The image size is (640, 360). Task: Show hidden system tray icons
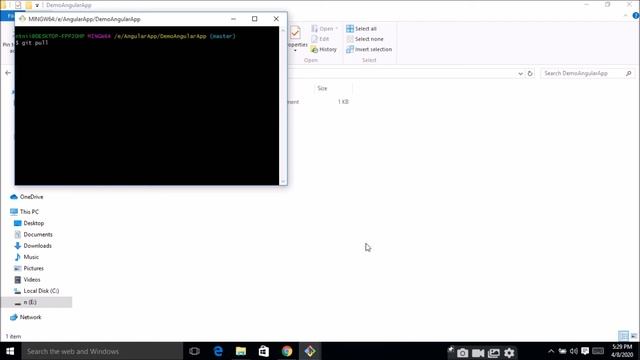point(551,351)
